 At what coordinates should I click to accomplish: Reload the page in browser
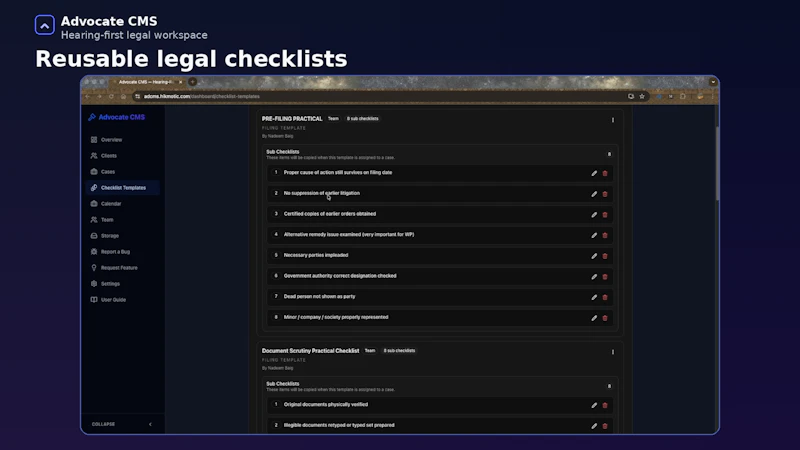[x=111, y=96]
